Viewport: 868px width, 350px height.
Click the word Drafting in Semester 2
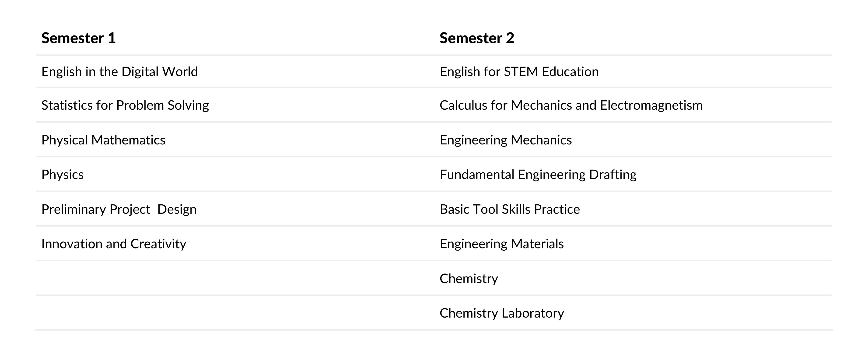click(613, 175)
